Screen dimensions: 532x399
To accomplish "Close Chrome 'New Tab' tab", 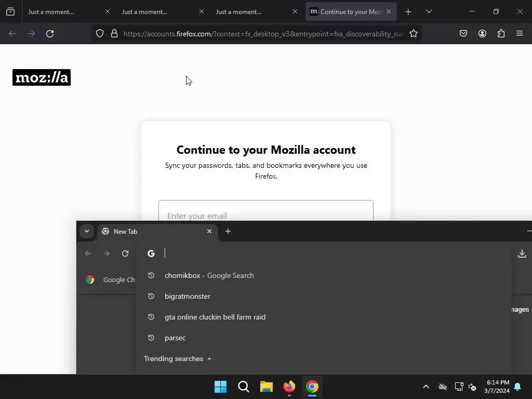I will point(209,231).
